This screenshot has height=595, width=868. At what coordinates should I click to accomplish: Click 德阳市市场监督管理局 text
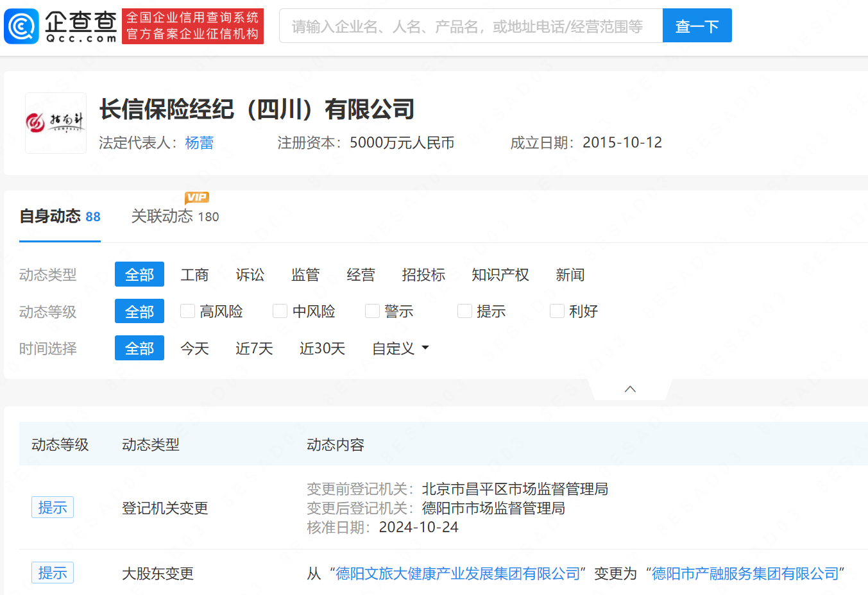(x=493, y=508)
